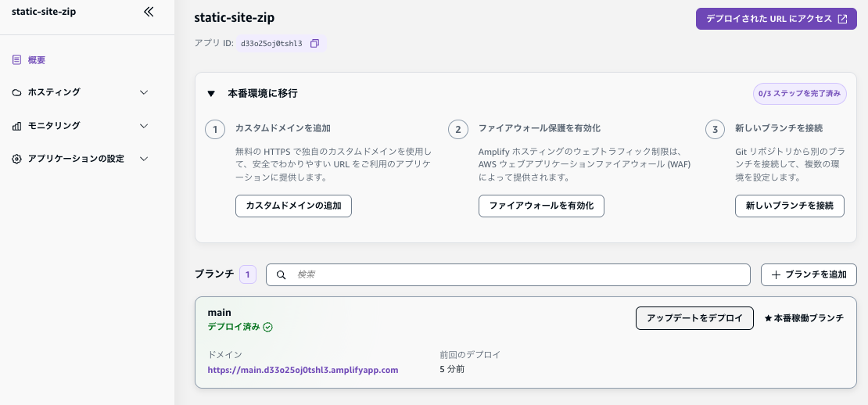
Task: Click the 概要 document icon in sidebar
Action: [x=16, y=59]
